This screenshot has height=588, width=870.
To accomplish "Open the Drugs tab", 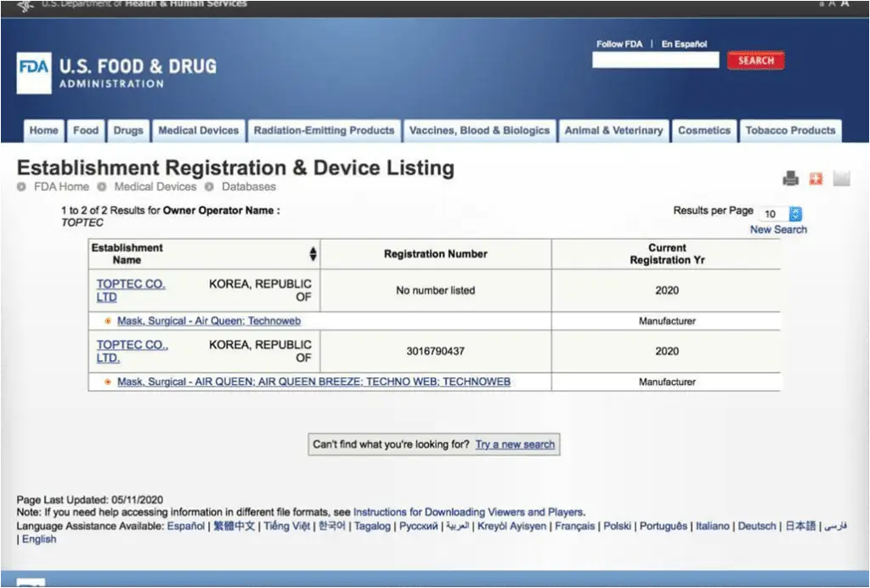I will (129, 131).
